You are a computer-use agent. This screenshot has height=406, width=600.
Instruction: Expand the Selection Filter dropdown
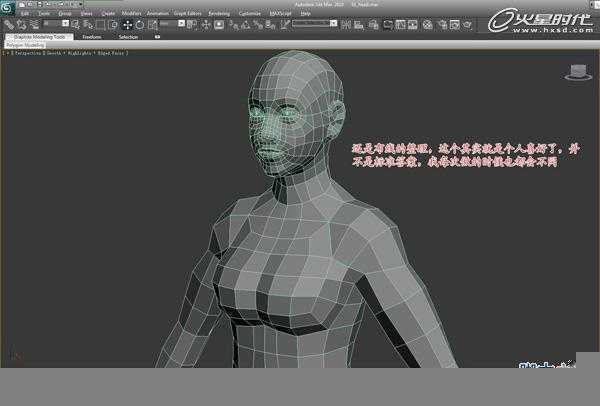click(65, 24)
